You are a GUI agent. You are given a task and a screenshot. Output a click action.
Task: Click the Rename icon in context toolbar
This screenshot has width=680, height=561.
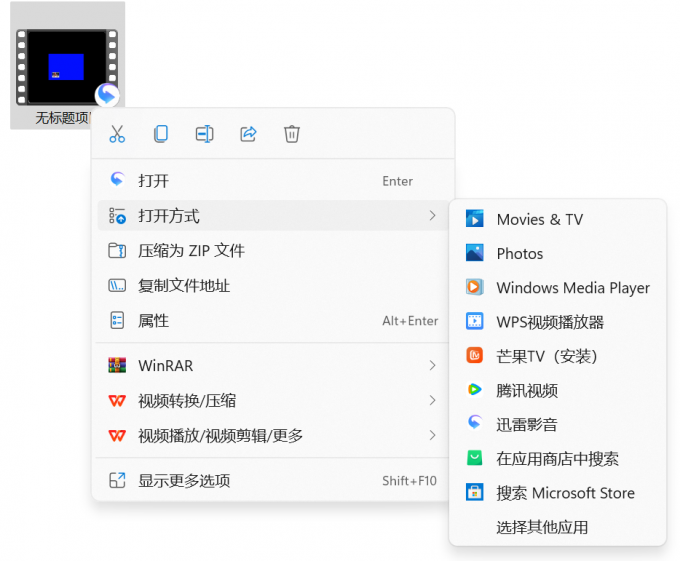coord(204,134)
